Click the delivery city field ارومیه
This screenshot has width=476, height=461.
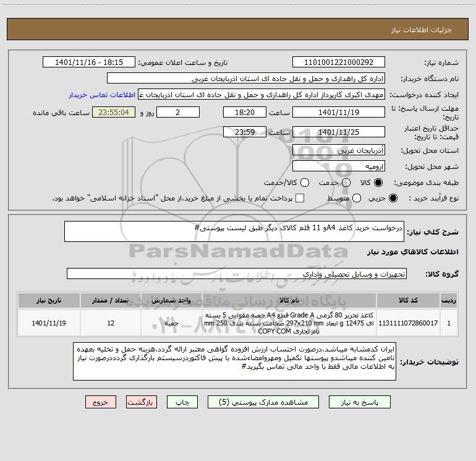339,166
